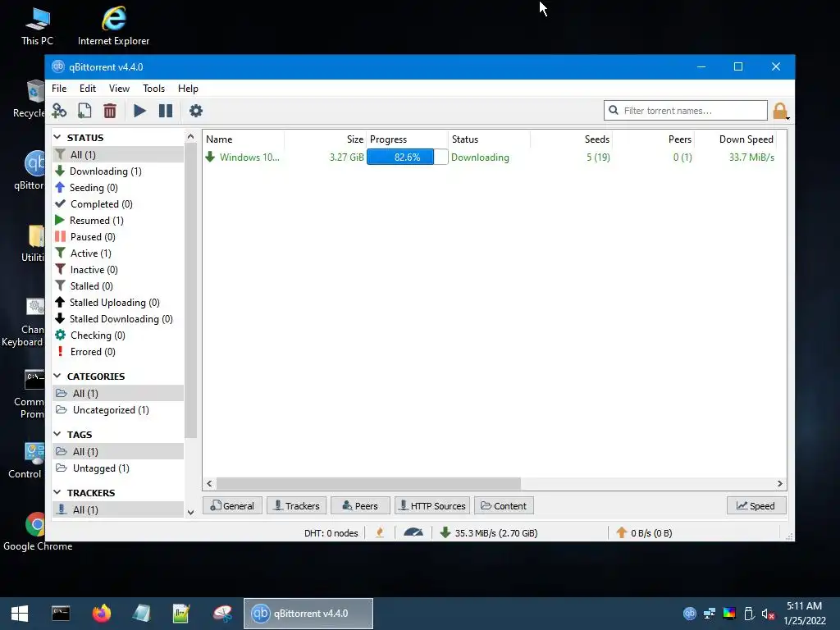Select All (1) under TAGS
The image size is (840, 630).
(118, 452)
